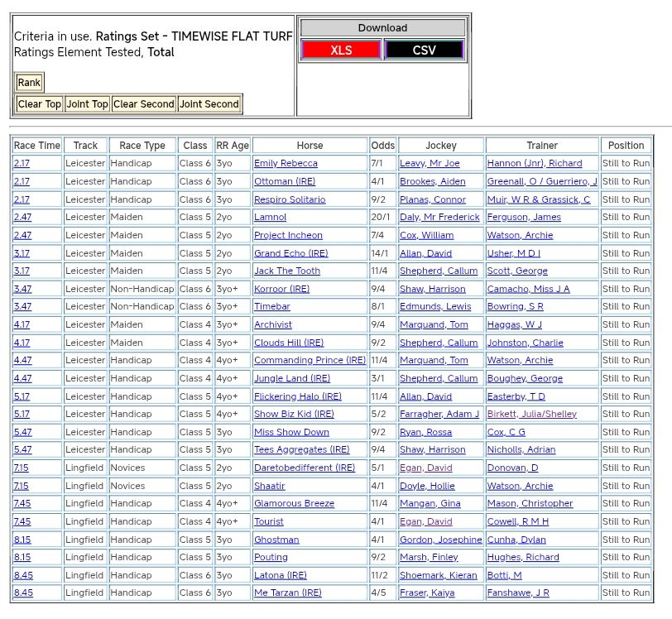Image resolution: width=672 pixels, height=619 pixels.
Task: Click the Odds column header
Action: (x=382, y=146)
